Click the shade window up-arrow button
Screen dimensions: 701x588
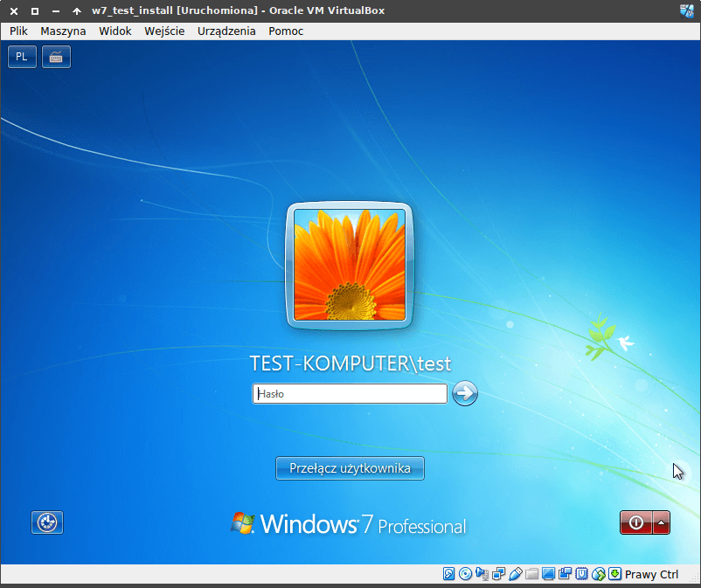pos(77,11)
